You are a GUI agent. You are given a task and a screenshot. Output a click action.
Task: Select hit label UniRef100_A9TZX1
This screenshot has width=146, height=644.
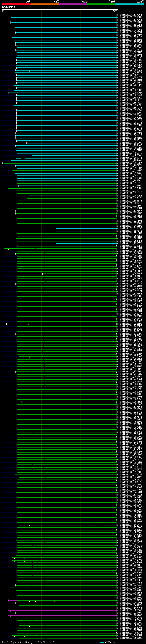(131, 166)
